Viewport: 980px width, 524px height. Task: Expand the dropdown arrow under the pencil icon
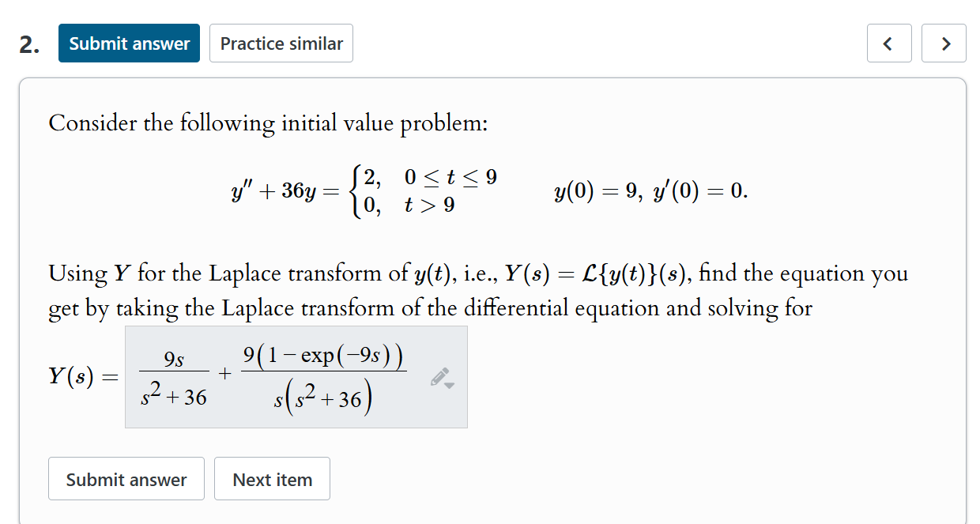[x=449, y=386]
